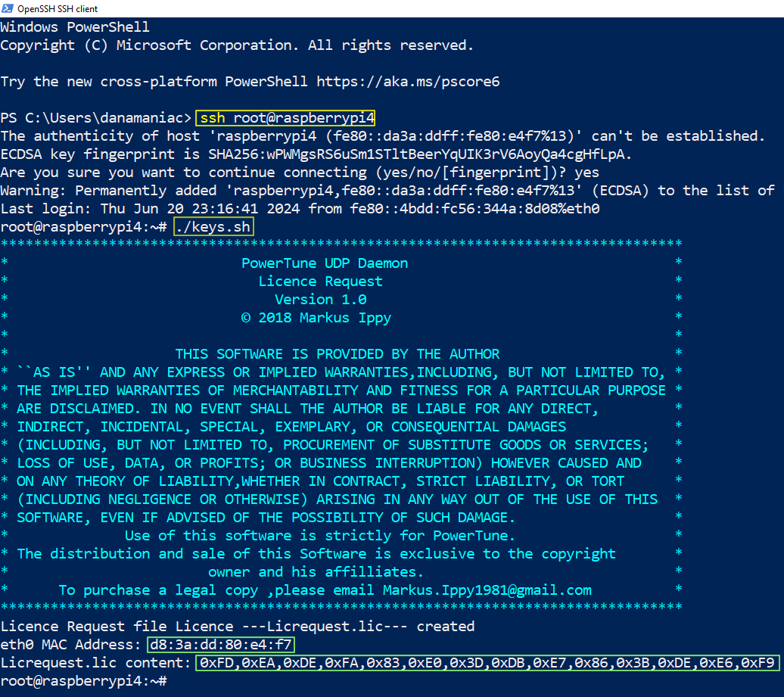
Task: Click the "LOSS OF USE, DATA, OR PROFITS" line
Action: (x=329, y=463)
